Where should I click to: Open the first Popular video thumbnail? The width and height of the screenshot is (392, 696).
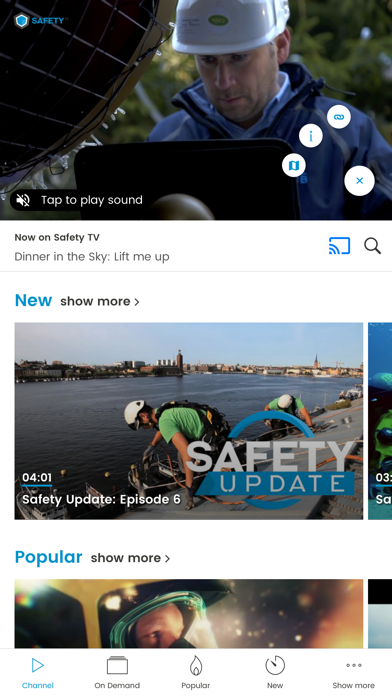click(x=189, y=613)
